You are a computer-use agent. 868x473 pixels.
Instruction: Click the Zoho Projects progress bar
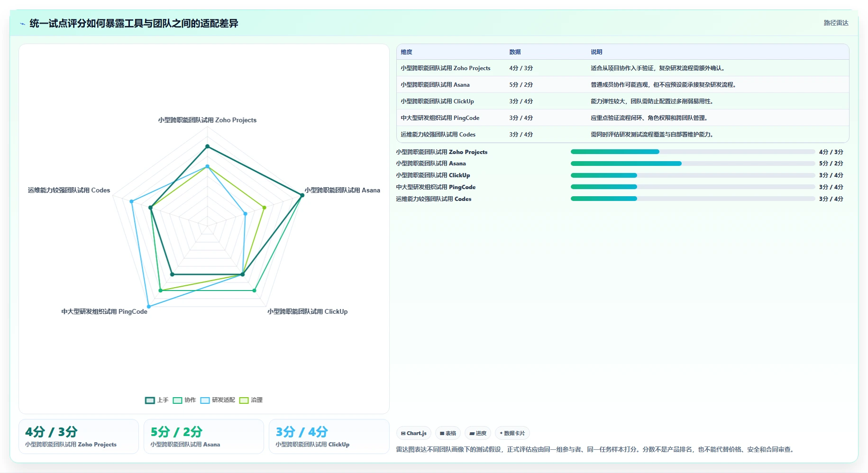click(x=693, y=152)
